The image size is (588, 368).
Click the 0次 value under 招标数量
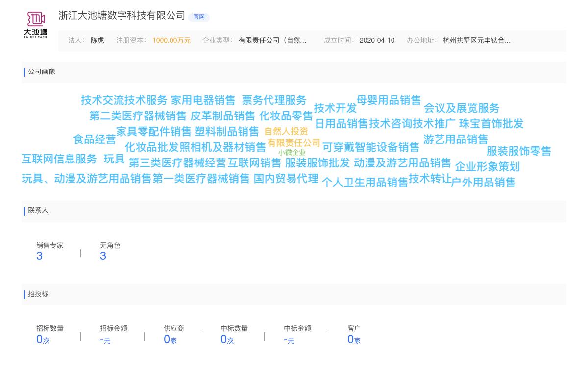(43, 339)
